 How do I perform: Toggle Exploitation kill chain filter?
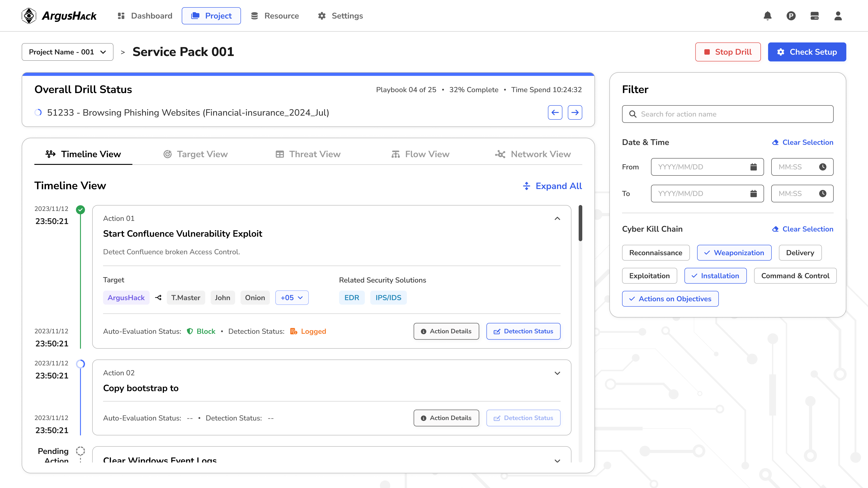649,276
